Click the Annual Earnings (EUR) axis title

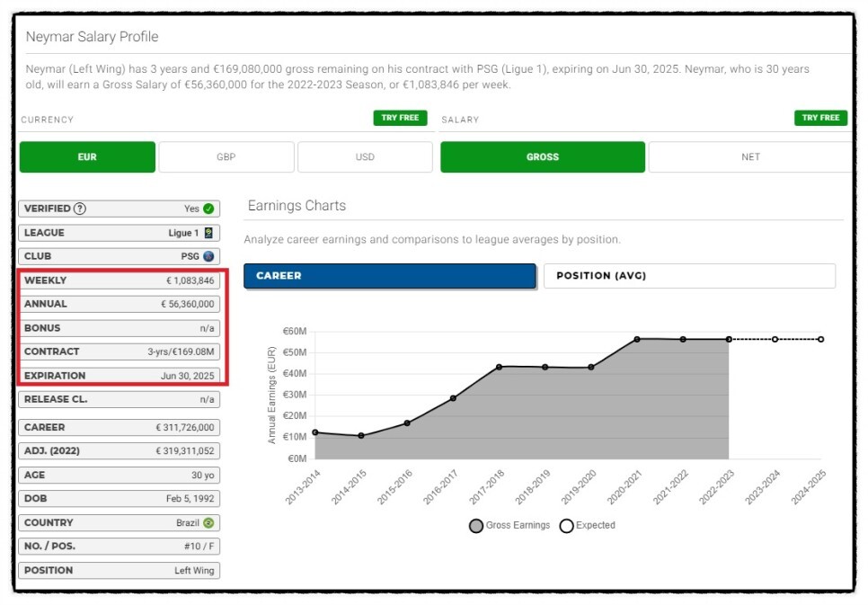click(x=271, y=395)
